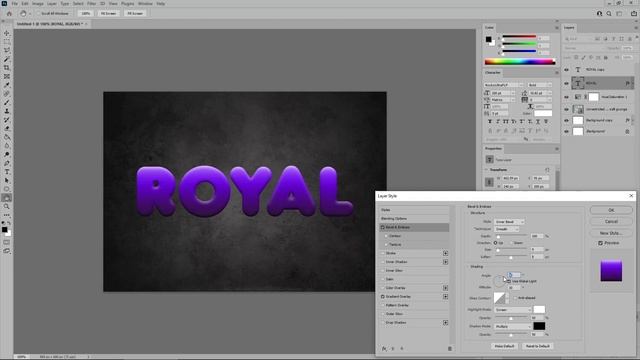
Task: Hide the ROYAL copy layer
Action: [566, 70]
